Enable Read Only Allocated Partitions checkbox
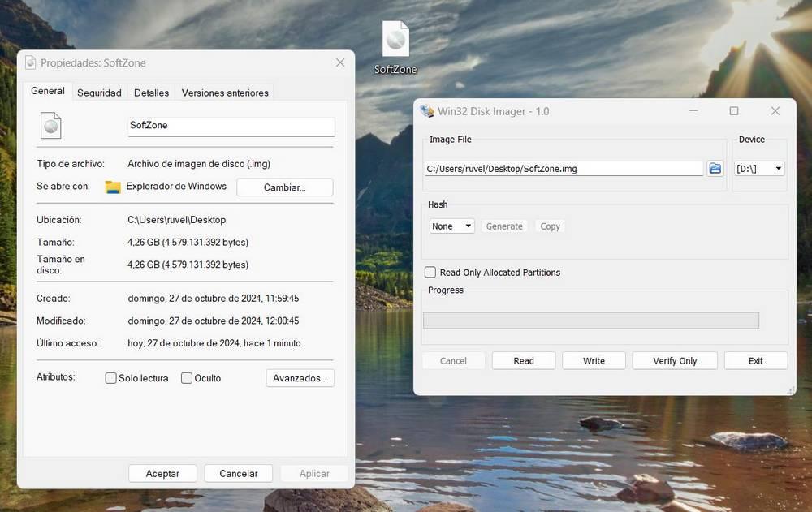Screen dimensions: 812x512 click(x=430, y=273)
